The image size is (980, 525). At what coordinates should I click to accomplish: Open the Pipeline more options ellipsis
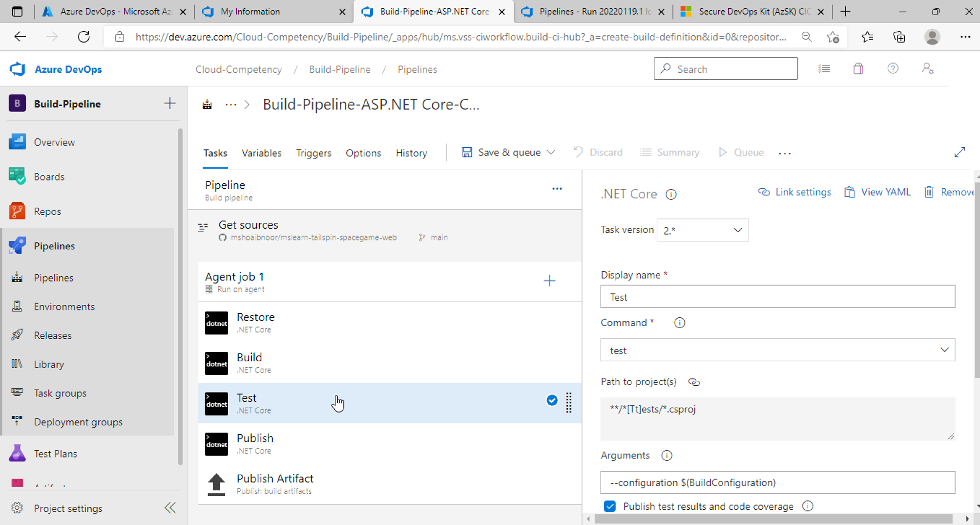[557, 189]
